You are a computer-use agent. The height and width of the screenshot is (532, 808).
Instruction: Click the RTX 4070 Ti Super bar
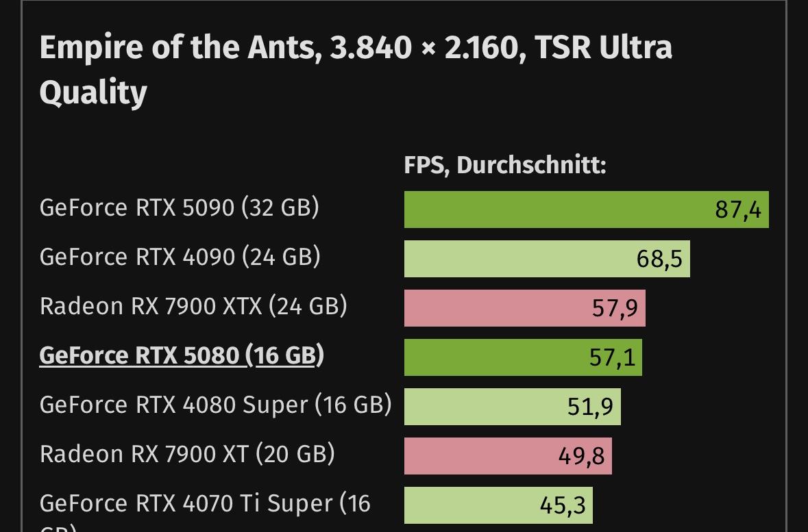click(x=466, y=505)
